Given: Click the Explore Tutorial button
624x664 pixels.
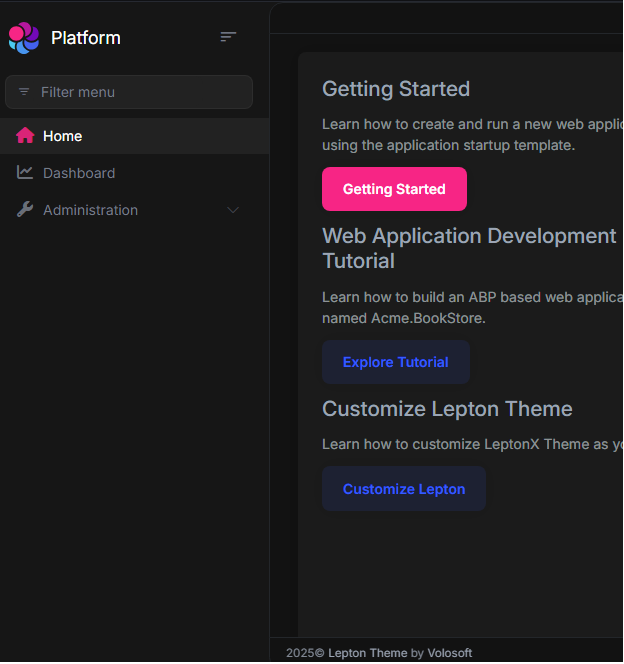Looking at the screenshot, I should coord(395,362).
